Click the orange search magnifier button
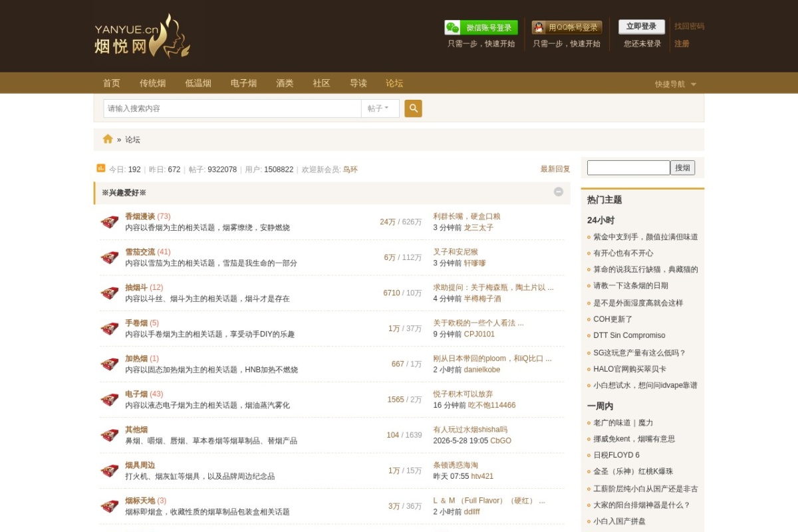This screenshot has height=532, width=798. (413, 108)
